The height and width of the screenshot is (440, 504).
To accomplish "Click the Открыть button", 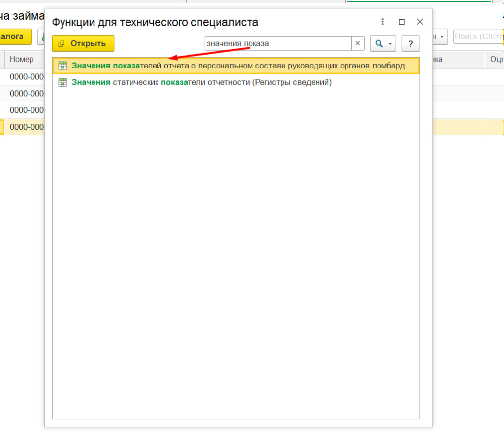I will coord(83,43).
